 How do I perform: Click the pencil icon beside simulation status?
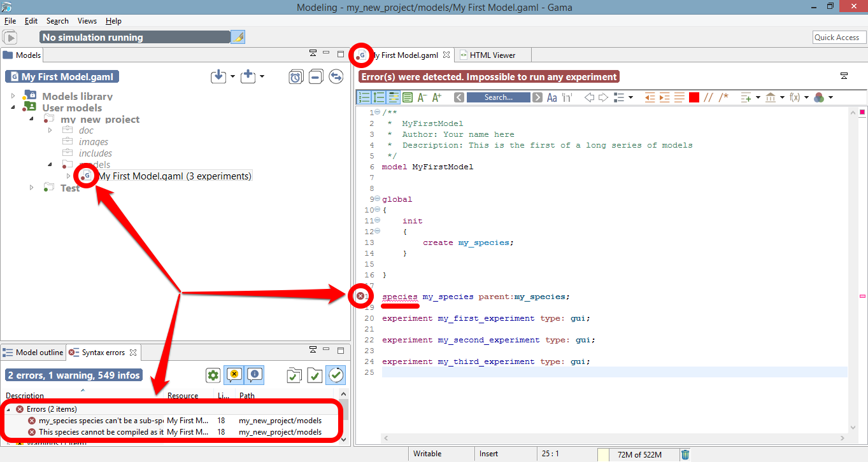[238, 38]
